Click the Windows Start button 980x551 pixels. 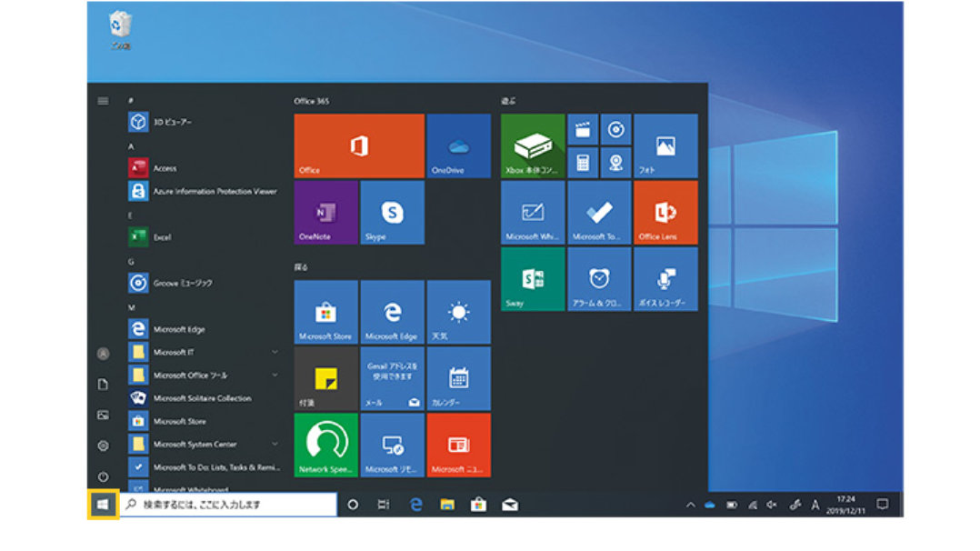pos(103,505)
